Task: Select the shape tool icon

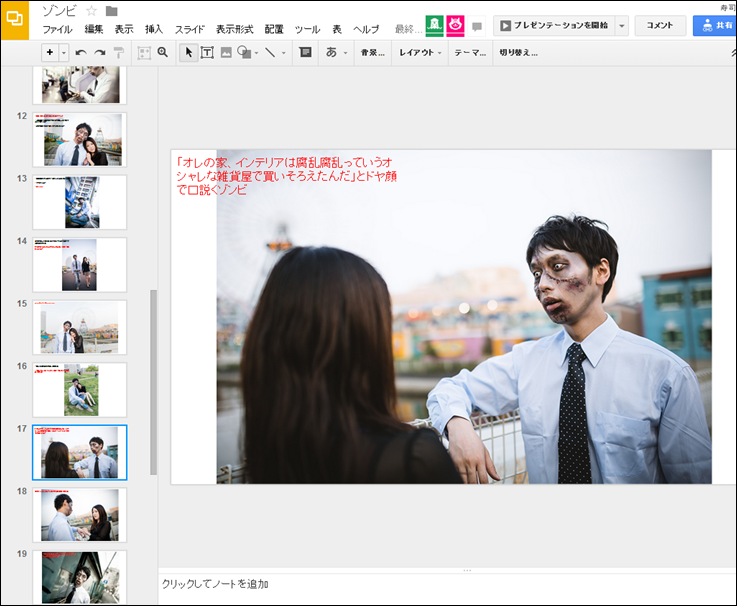Action: (244, 52)
